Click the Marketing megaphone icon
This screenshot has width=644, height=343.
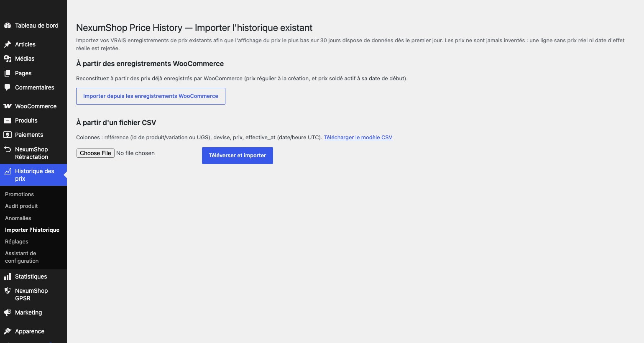click(8, 312)
